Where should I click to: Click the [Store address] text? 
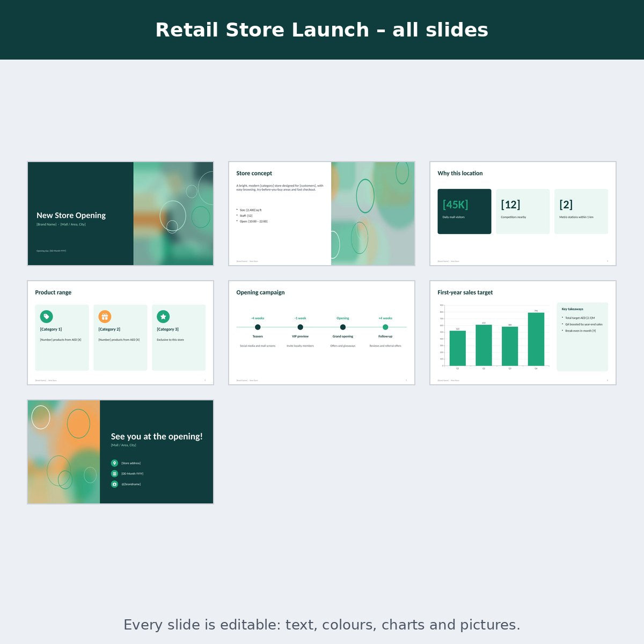131,463
